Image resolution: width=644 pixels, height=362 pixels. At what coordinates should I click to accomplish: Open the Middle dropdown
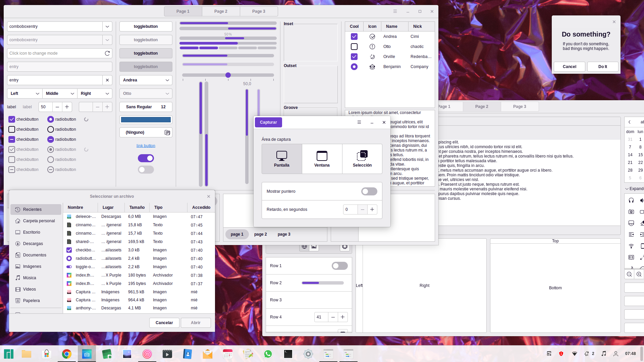[x=60, y=94]
